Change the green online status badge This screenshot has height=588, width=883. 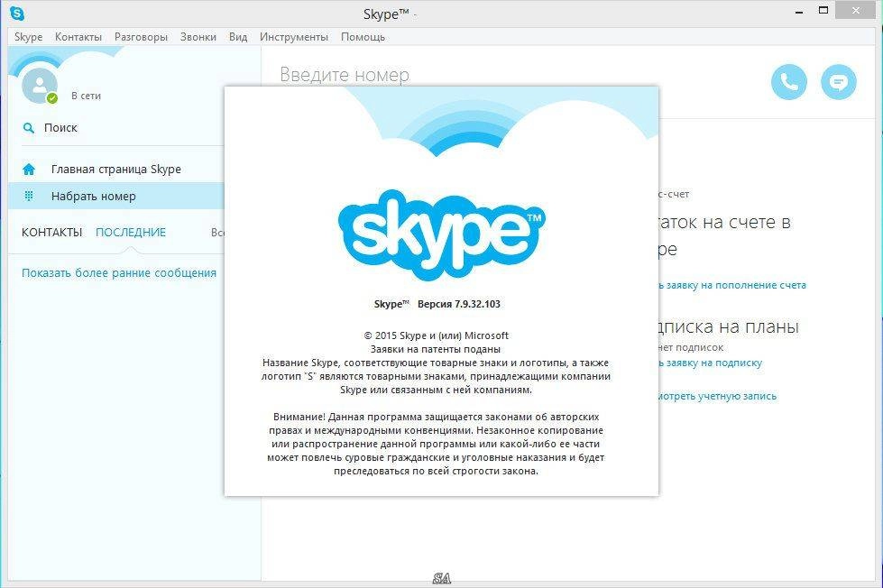[51, 98]
